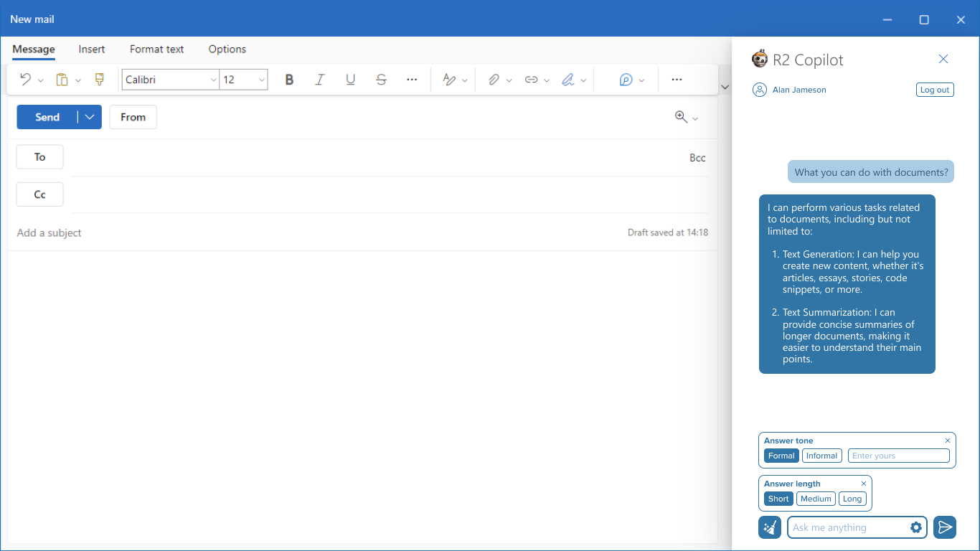Click the Cc recipients button
This screenshot has width=980, height=551.
(x=39, y=194)
